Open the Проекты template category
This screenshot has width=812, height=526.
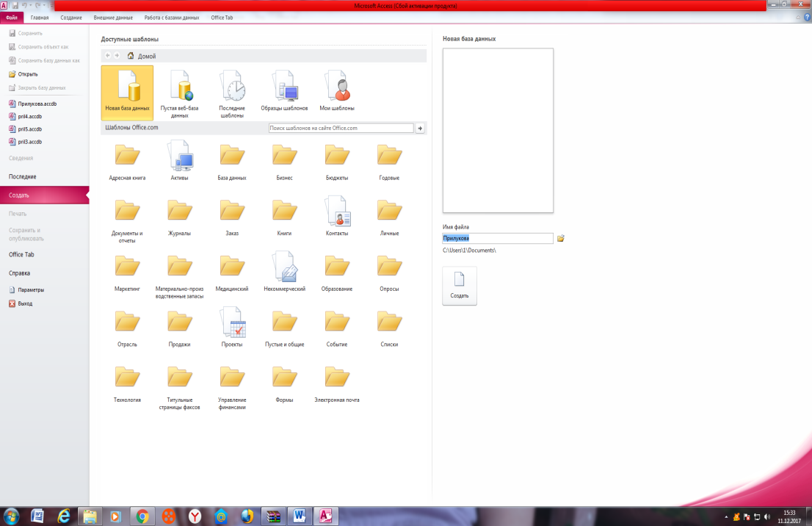(231, 327)
